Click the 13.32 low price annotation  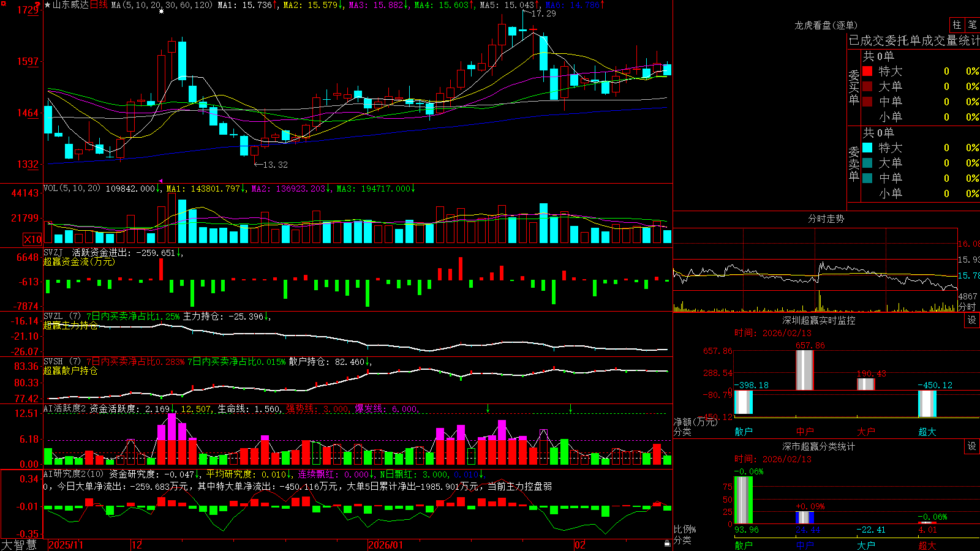(275, 165)
